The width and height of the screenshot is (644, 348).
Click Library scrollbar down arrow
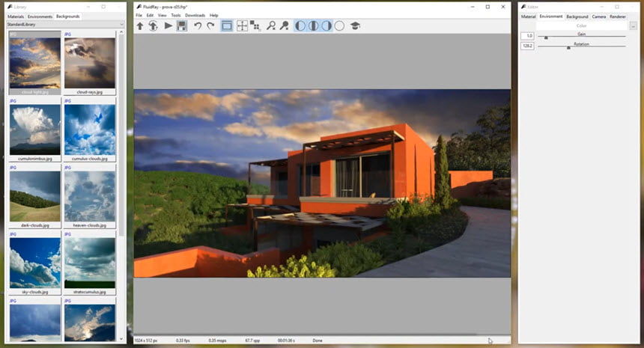[x=121, y=339]
